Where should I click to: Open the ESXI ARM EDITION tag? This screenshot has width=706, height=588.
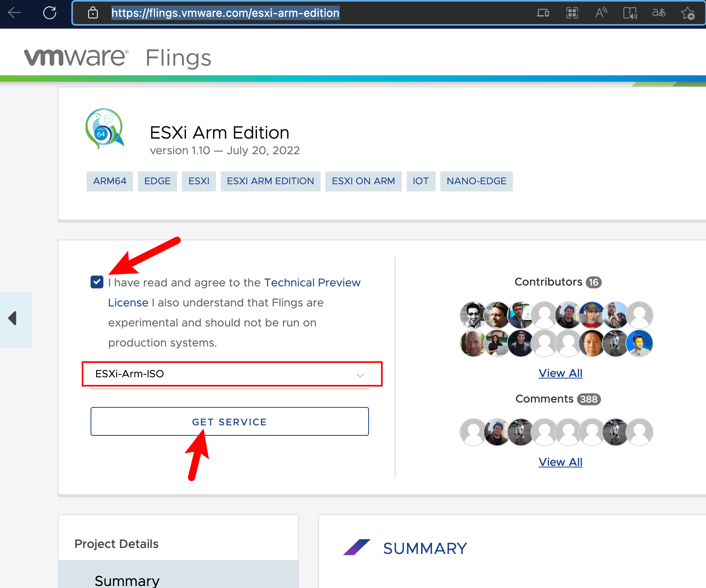click(x=270, y=181)
